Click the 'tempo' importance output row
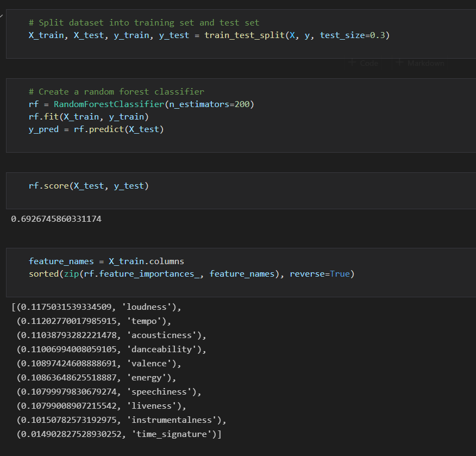The height and width of the screenshot is (456, 476). click(x=94, y=321)
